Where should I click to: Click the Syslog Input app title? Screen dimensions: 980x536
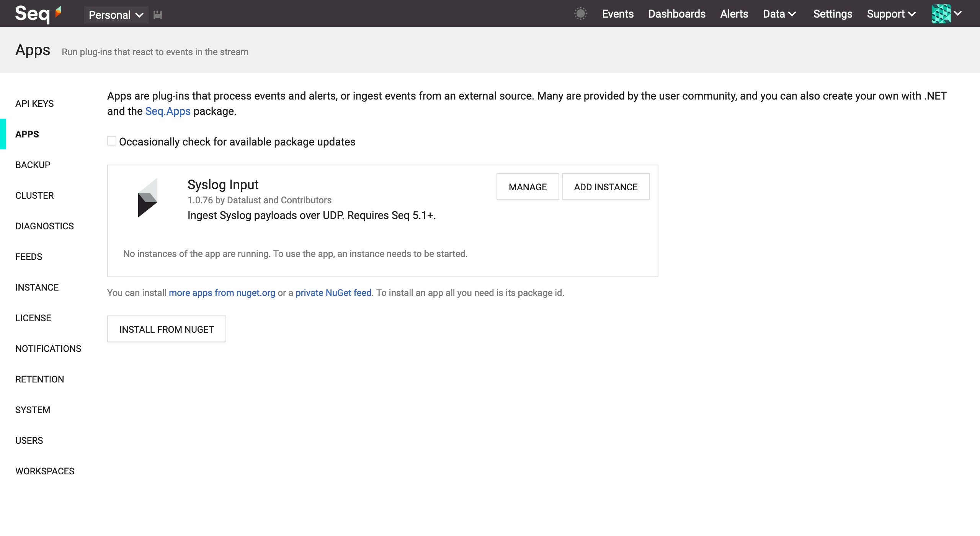point(223,185)
